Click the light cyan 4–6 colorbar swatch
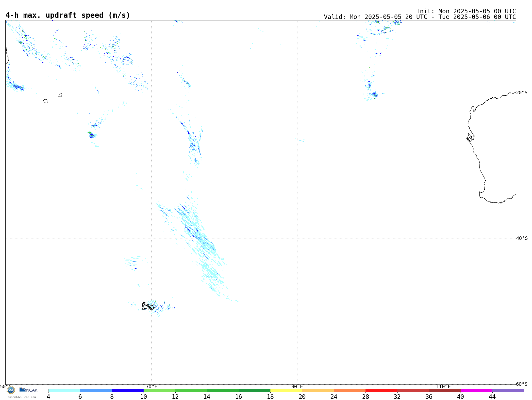Image resolution: width=532 pixels, height=400 pixels. pos(64,390)
